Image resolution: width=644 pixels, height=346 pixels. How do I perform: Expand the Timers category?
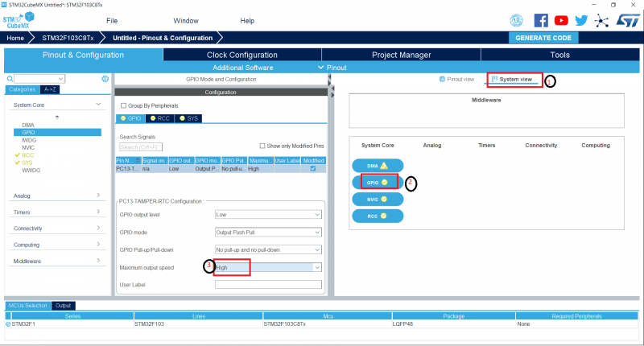tap(56, 212)
